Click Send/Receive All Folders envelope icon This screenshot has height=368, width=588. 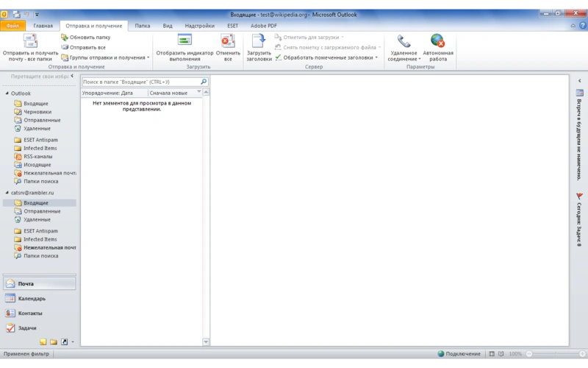tap(30, 41)
